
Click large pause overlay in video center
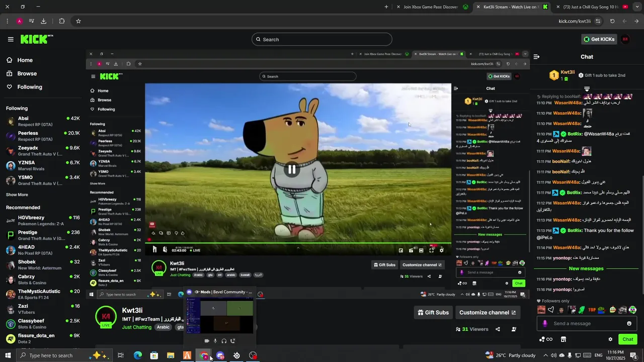click(x=292, y=169)
